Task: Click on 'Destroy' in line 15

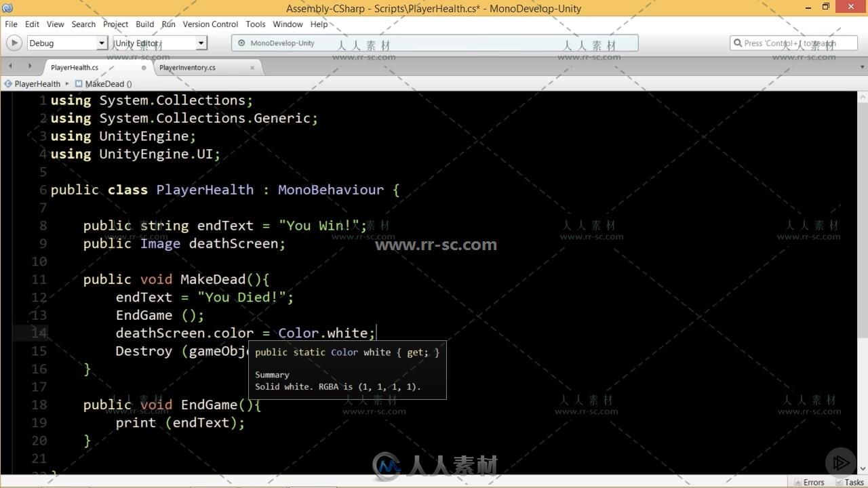Action: click(144, 351)
